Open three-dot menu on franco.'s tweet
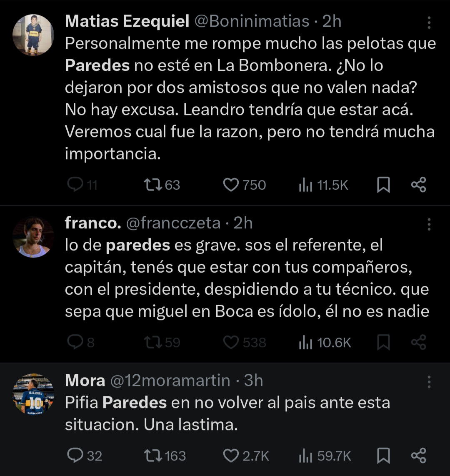The height and width of the screenshot is (476, 450). 429,225
